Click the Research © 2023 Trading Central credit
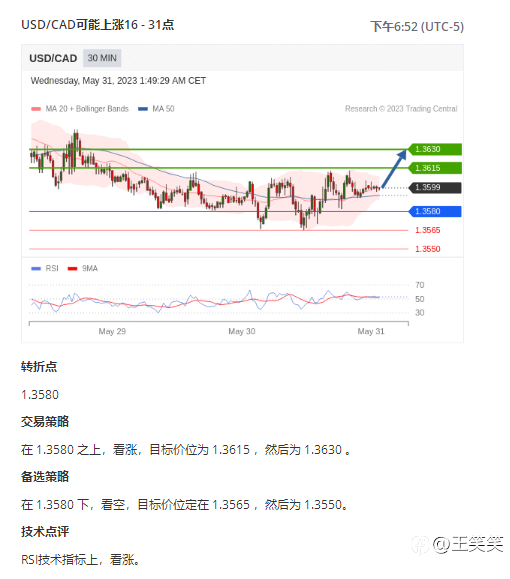This screenshot has width=510, height=579. [x=401, y=109]
